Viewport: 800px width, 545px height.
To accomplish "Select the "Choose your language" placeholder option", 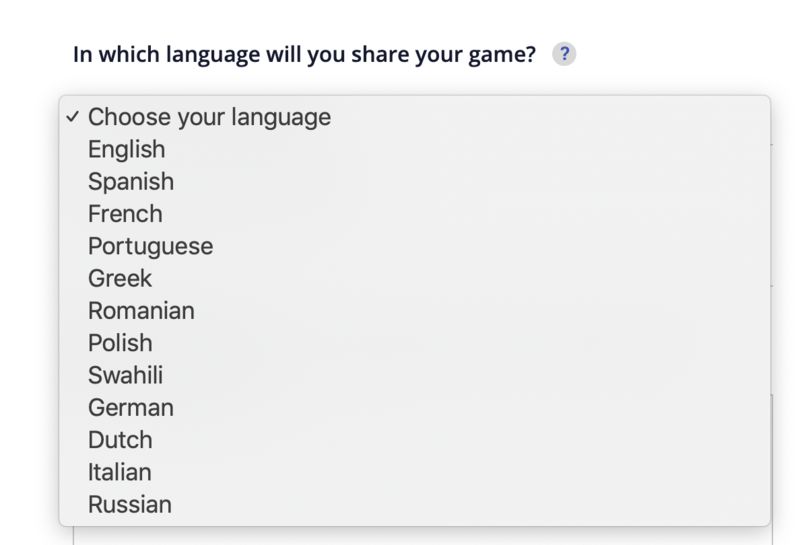I will point(209,117).
